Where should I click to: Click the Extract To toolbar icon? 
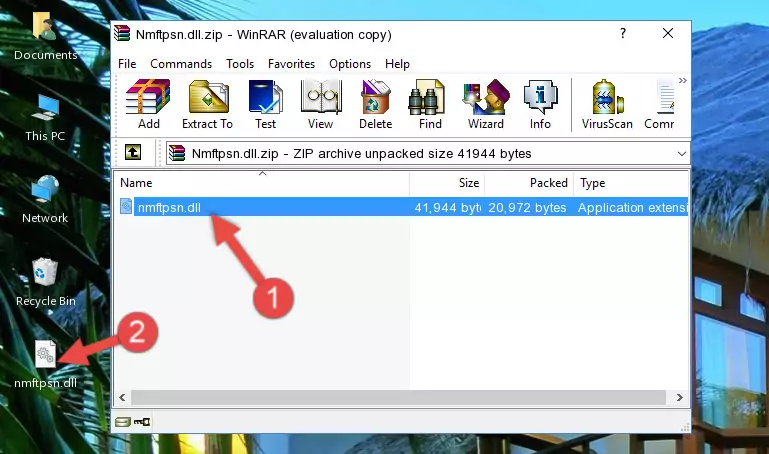[207, 104]
